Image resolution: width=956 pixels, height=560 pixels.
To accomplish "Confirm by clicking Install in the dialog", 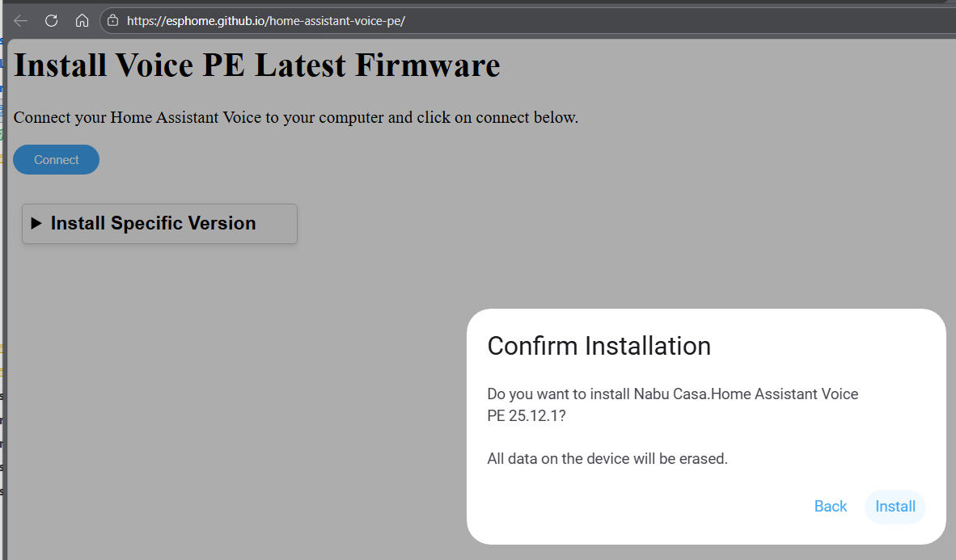I will pos(895,507).
